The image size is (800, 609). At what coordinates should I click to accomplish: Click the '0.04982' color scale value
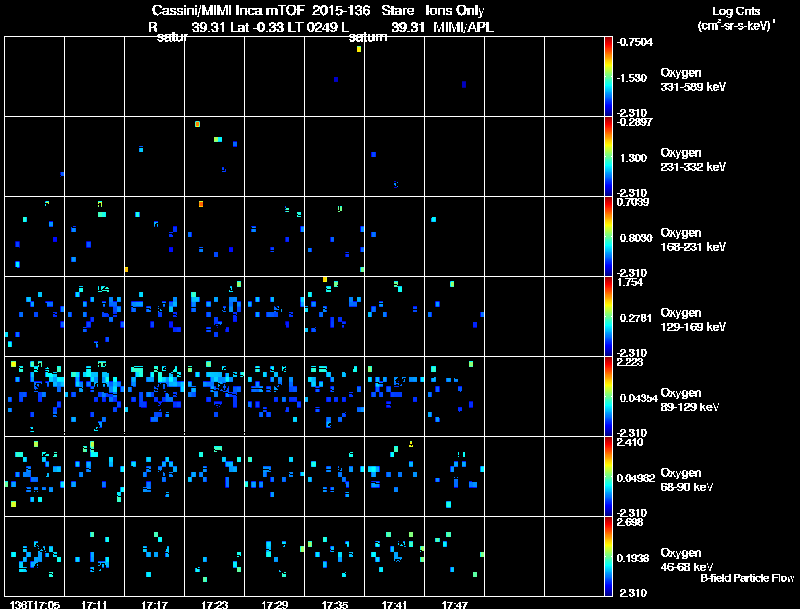coord(636,478)
